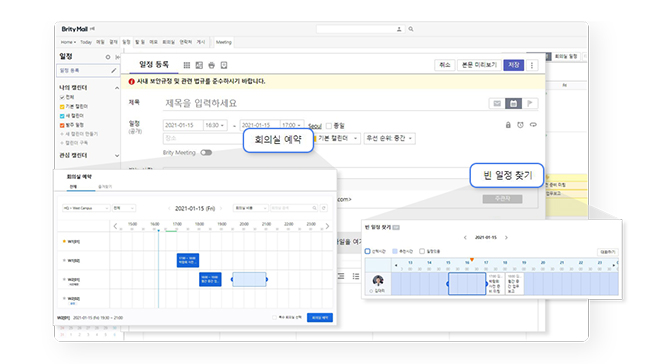The height and width of the screenshot is (364, 646).
Task: Click the 취소 cancel button
Action: (x=445, y=65)
